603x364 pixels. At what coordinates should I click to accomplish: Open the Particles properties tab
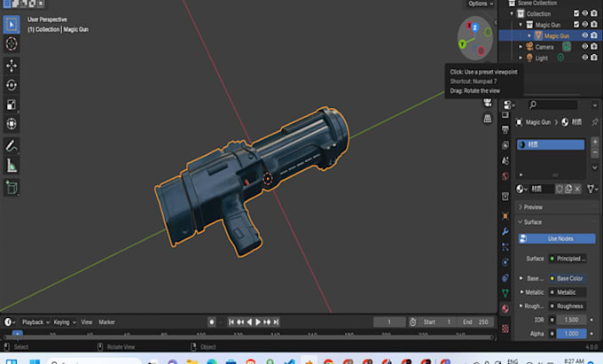point(505,247)
